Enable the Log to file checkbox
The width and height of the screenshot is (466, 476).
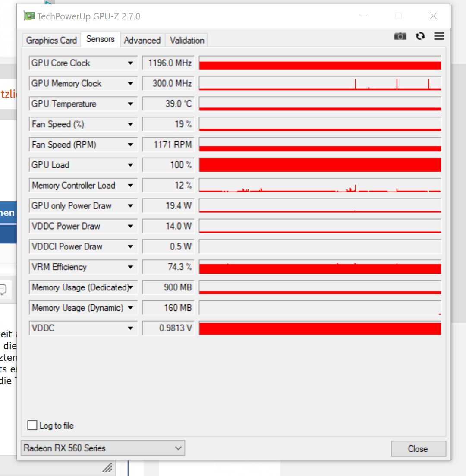point(32,426)
